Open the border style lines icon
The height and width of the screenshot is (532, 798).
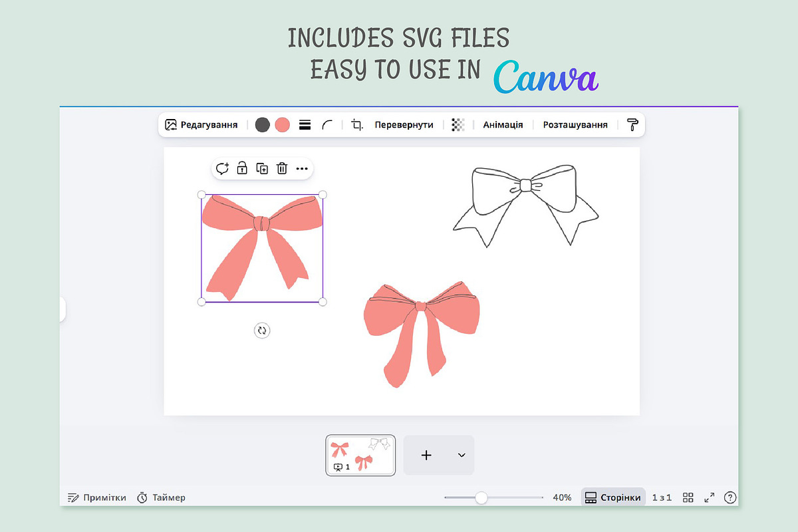click(x=305, y=124)
